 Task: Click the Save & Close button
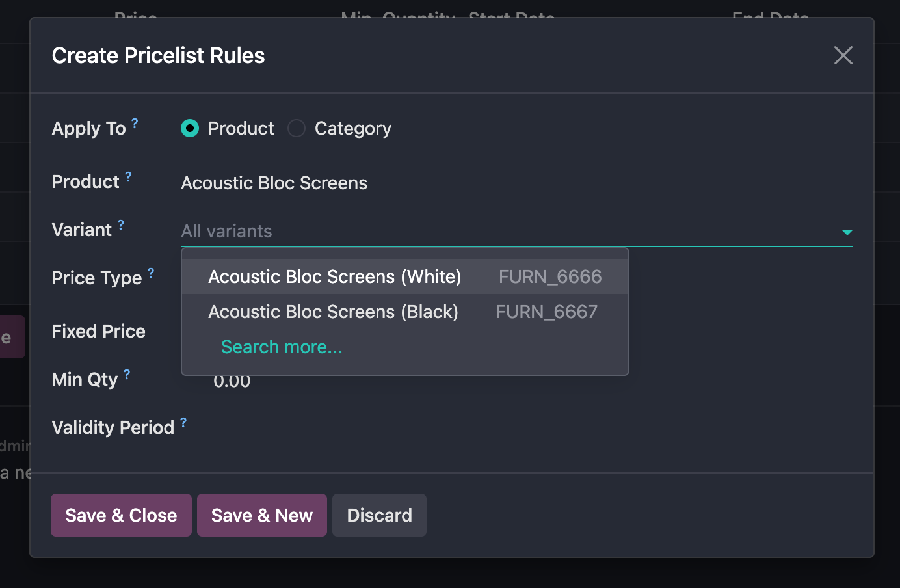pos(121,515)
